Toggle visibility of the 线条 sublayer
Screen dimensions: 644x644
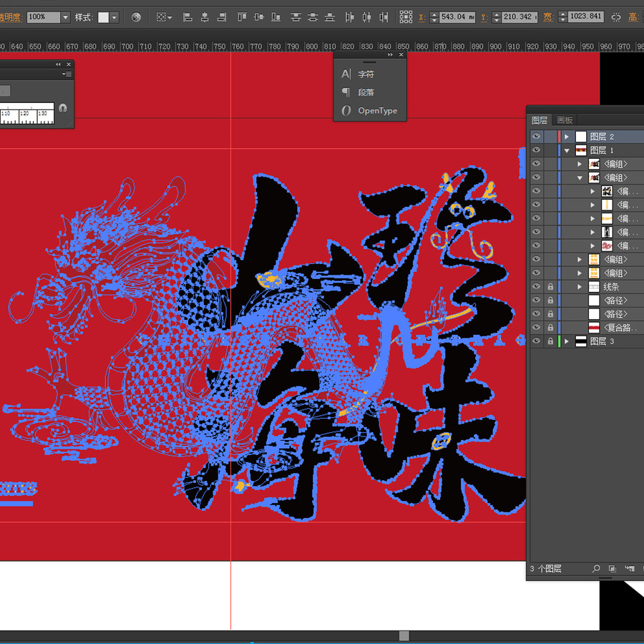point(536,286)
